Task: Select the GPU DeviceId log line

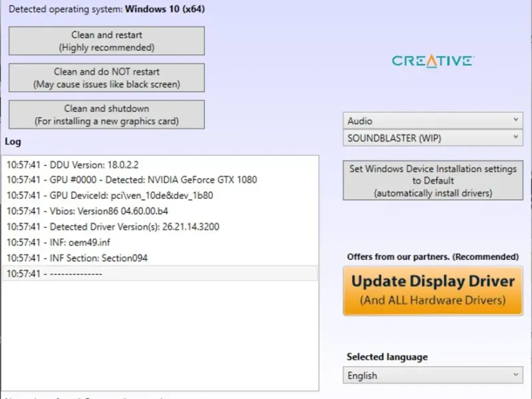Action: click(x=160, y=196)
